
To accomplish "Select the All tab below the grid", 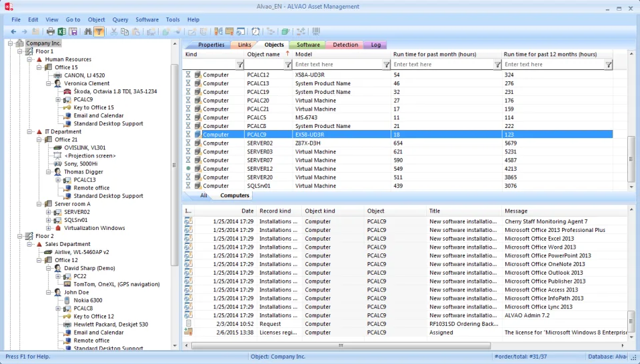I will tap(203, 195).
